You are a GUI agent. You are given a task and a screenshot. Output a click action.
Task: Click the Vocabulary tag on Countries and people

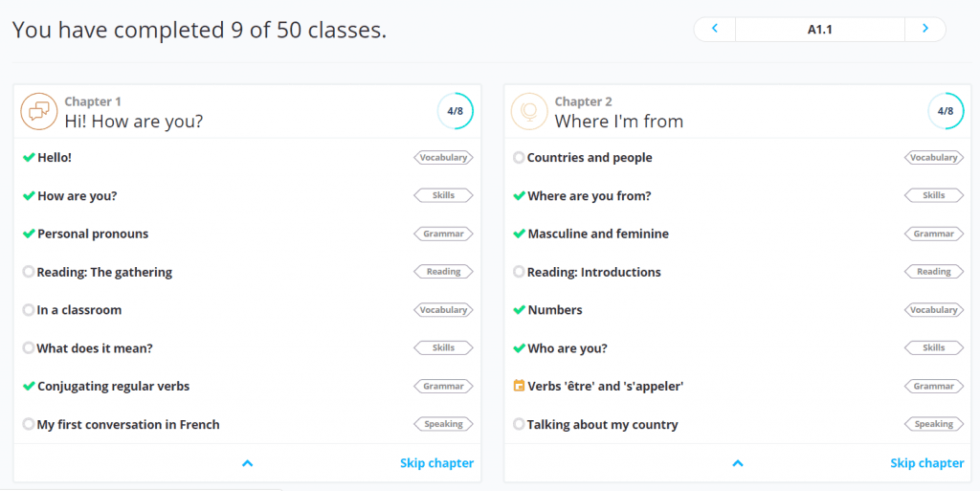click(x=934, y=157)
